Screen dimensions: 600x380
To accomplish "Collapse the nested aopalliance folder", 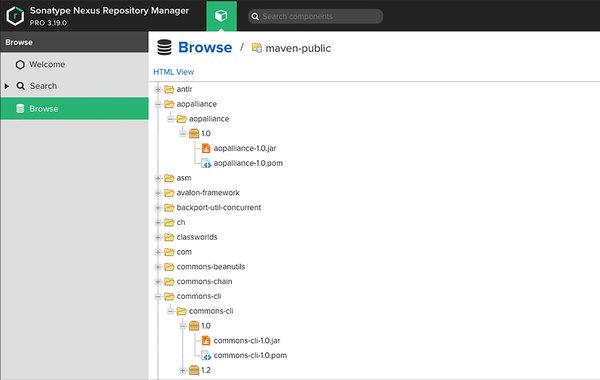I will 170,119.
